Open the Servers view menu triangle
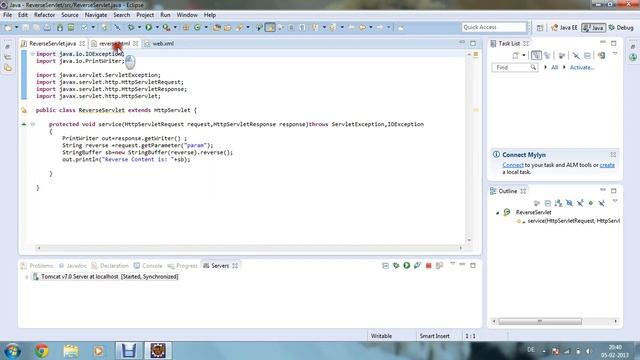640x360 pixels. tap(453, 264)
